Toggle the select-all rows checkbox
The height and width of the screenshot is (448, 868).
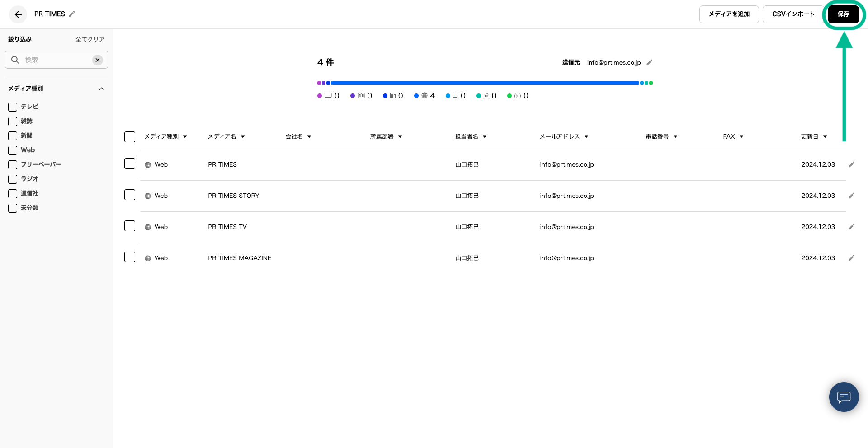pyautogui.click(x=130, y=137)
